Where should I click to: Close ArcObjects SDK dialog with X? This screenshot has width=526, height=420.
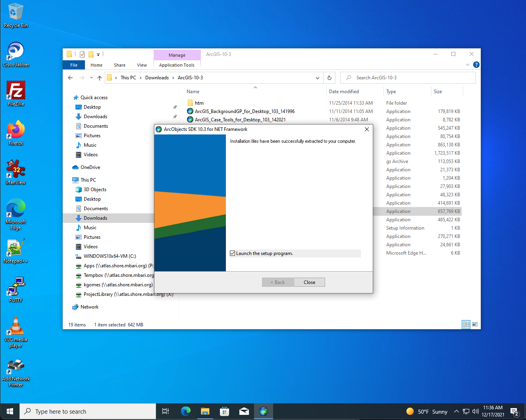click(x=367, y=129)
